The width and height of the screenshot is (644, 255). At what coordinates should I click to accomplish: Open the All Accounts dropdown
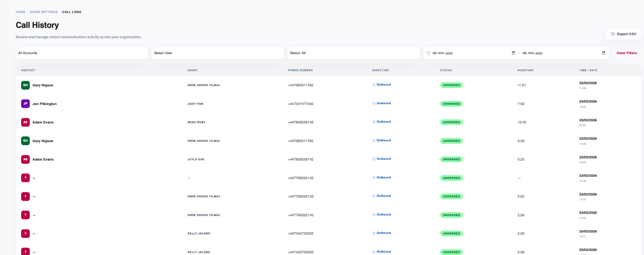[82, 53]
